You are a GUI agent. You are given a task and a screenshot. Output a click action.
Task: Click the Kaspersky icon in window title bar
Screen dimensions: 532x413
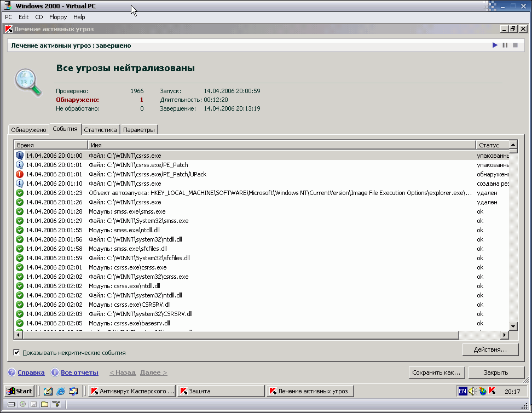pyautogui.click(x=9, y=29)
